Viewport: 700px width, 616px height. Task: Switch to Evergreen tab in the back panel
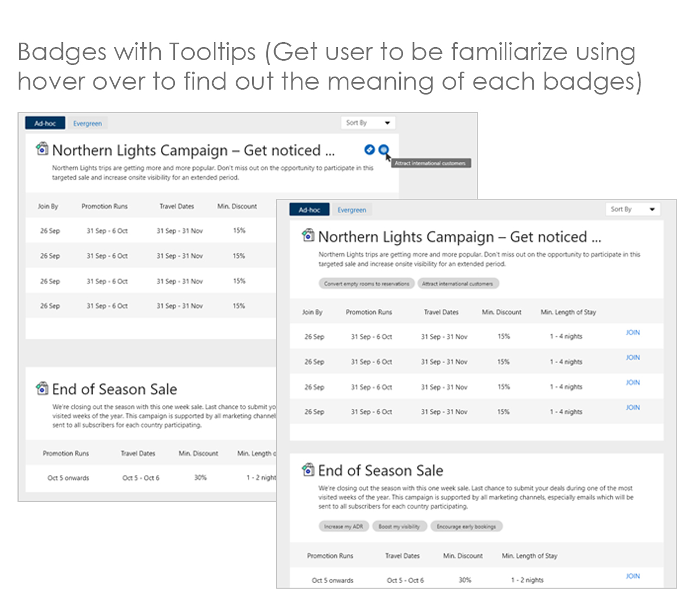point(87,124)
